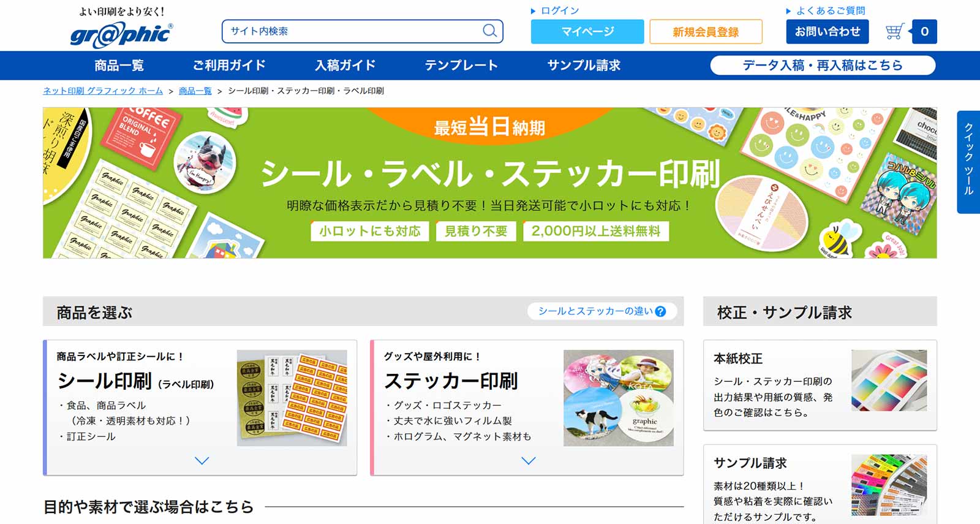The width and height of the screenshot is (980, 524).
Task: Open シールとステッカーの違い link
Action: pos(601,311)
